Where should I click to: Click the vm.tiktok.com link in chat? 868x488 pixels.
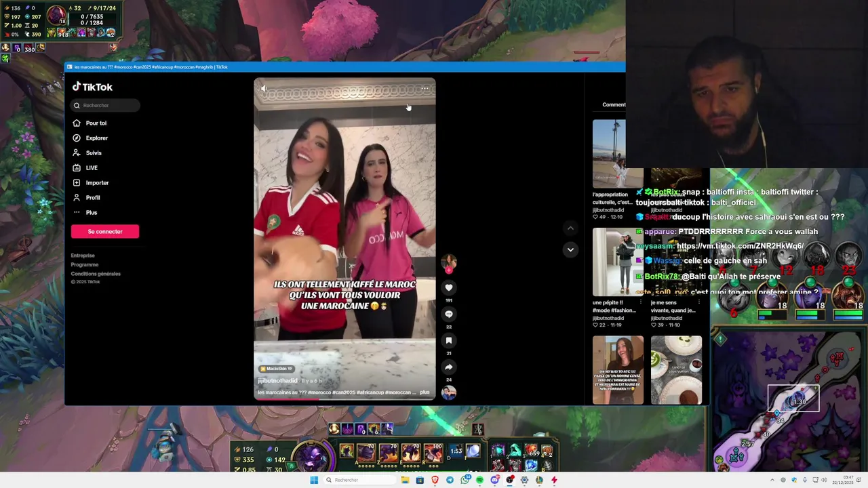[740, 246]
